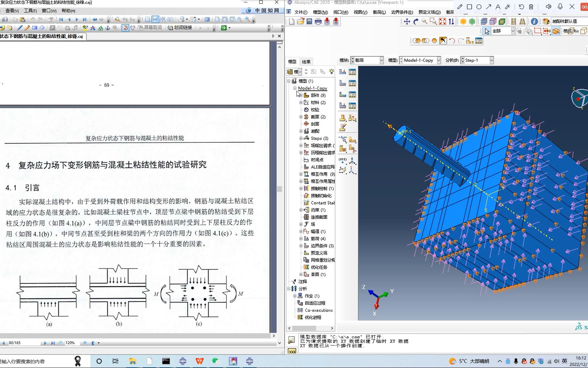The image size is (588, 368).
Task: Click the 划词链接 button in CAJ viewer
Action: (x=180, y=28)
